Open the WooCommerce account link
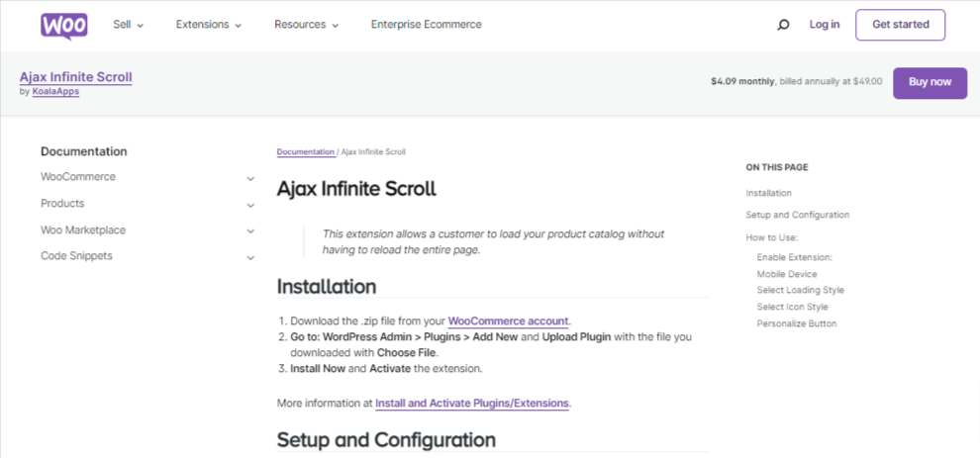 [508, 321]
